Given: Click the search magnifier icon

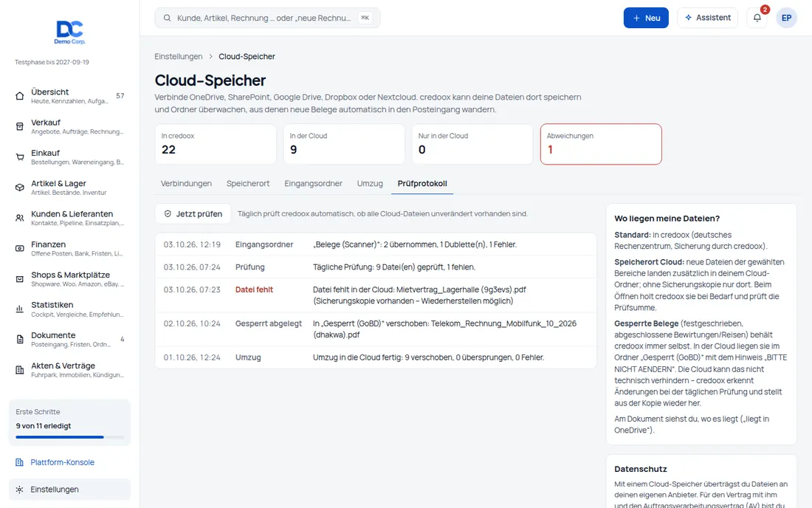Looking at the screenshot, I should point(168,18).
